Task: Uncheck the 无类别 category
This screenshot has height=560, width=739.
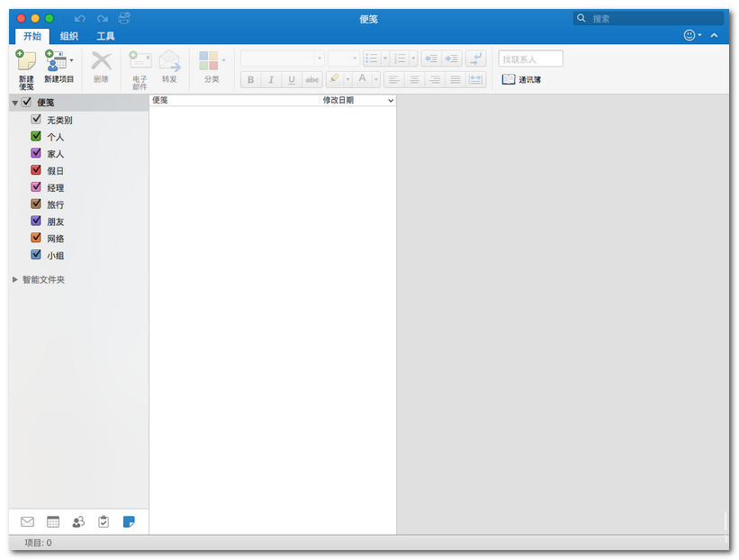Action: click(36, 119)
